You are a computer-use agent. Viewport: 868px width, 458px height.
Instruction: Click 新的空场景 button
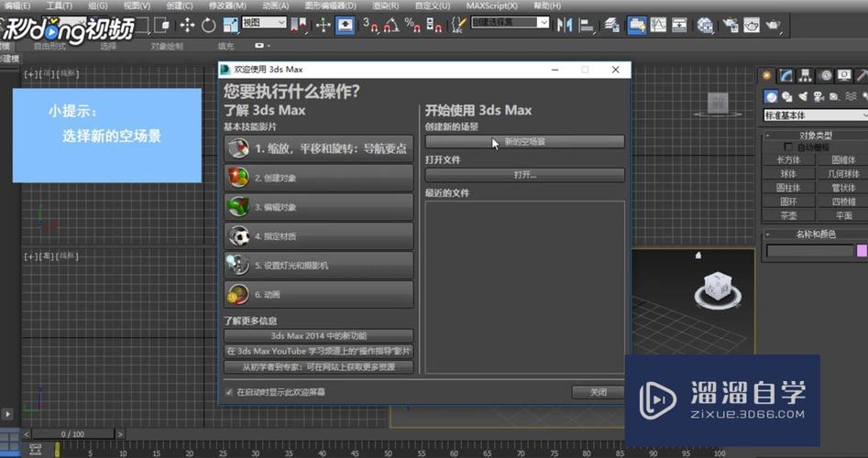point(525,142)
